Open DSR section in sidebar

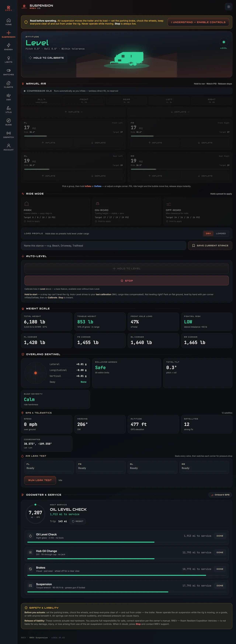click(8, 97)
